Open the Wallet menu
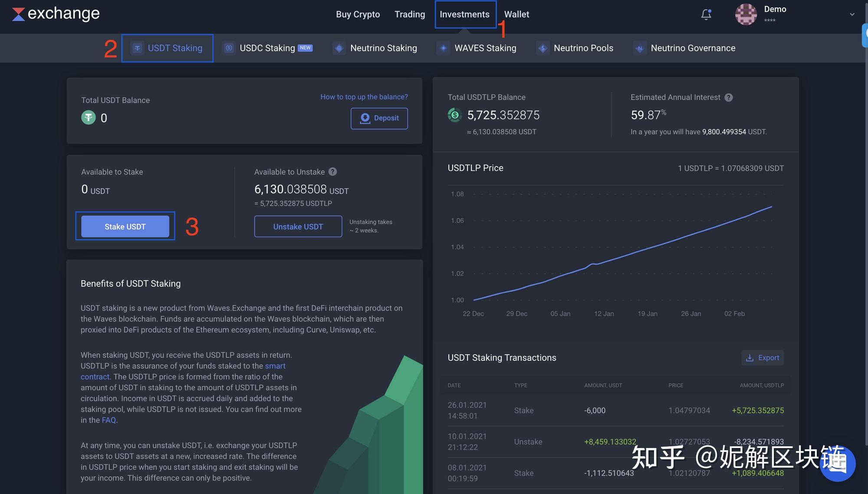This screenshot has width=868, height=494. 516,14
